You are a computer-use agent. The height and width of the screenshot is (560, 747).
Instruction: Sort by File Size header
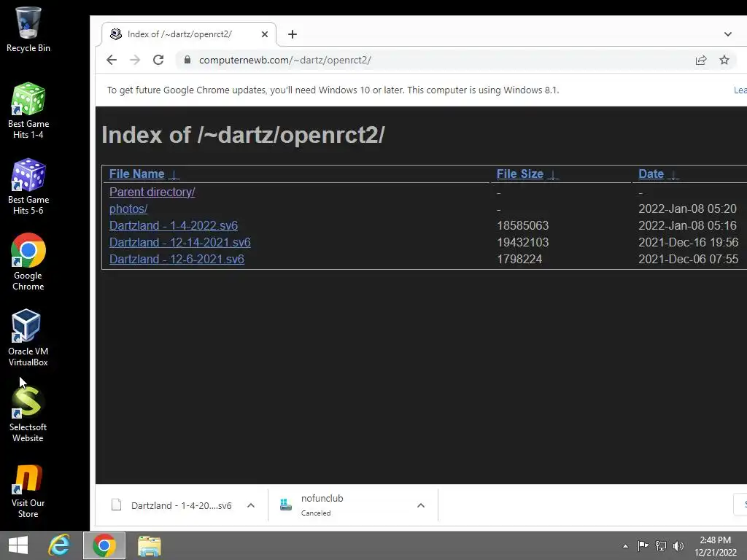[519, 174]
